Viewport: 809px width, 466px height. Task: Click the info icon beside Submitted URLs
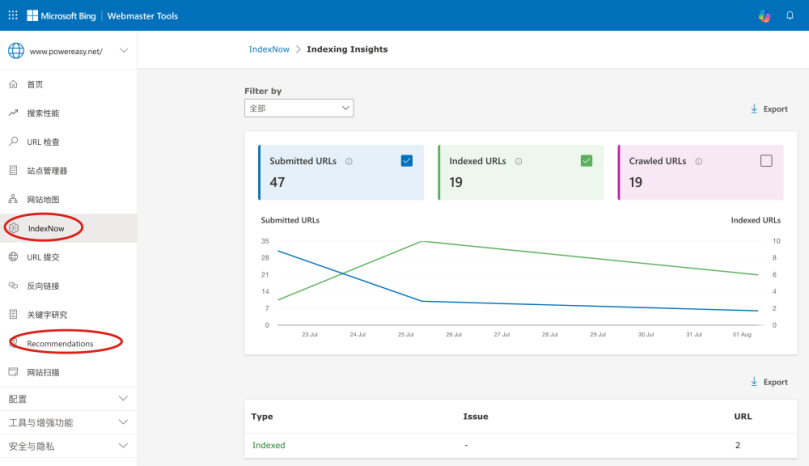(348, 161)
